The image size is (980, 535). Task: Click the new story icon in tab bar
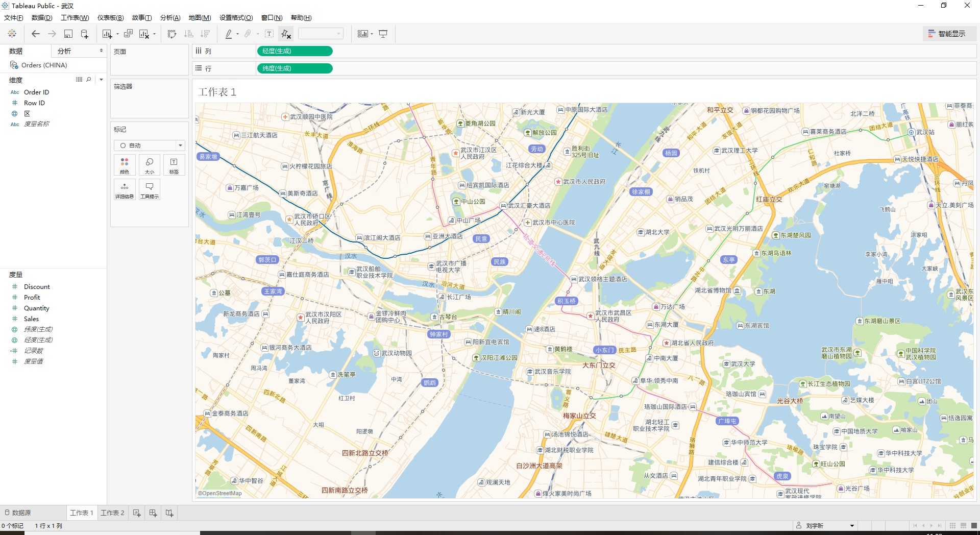(x=169, y=513)
